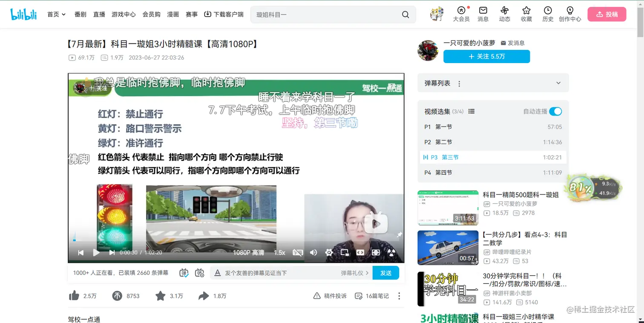This screenshot has width=644, height=323.
Task: Select episode P2 第二节
Action: (493, 142)
